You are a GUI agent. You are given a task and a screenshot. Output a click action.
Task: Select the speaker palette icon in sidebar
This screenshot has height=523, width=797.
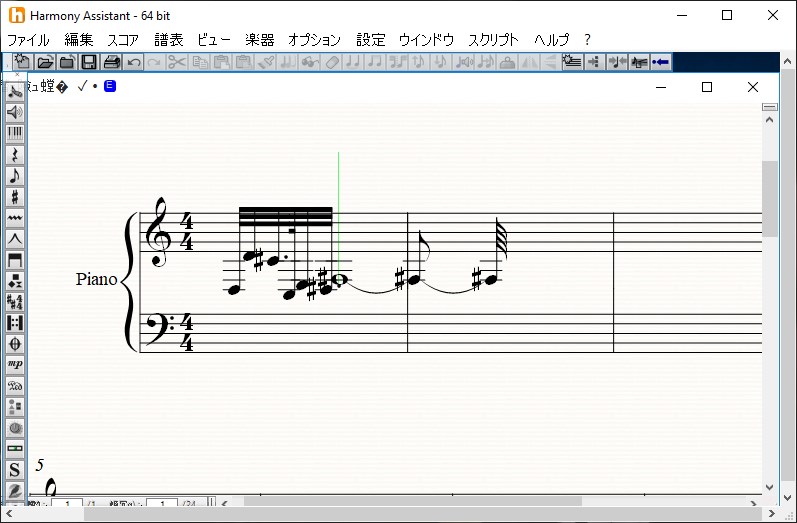[x=15, y=111]
